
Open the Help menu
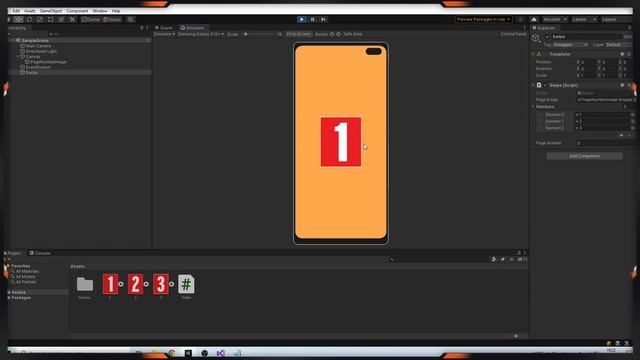click(116, 11)
